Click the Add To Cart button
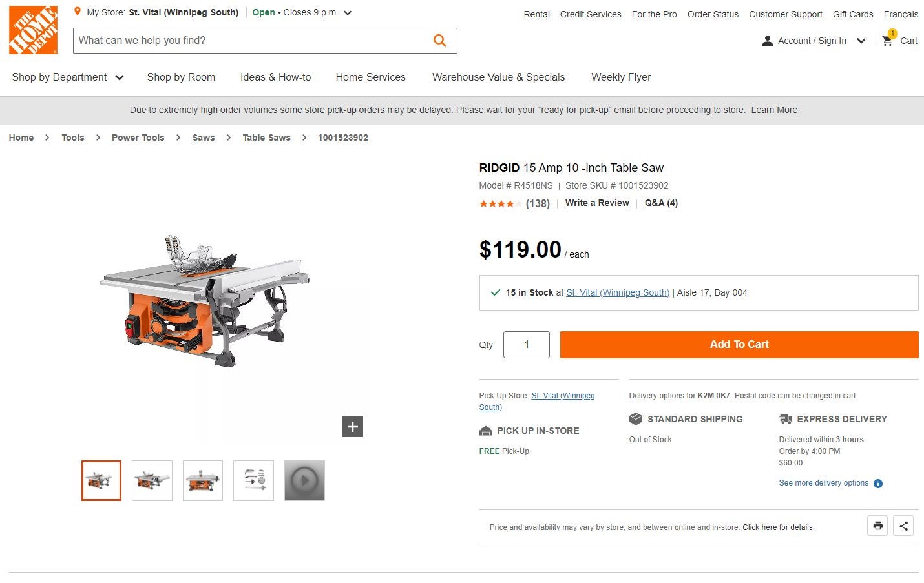The width and height of the screenshot is (924, 583). (x=739, y=345)
